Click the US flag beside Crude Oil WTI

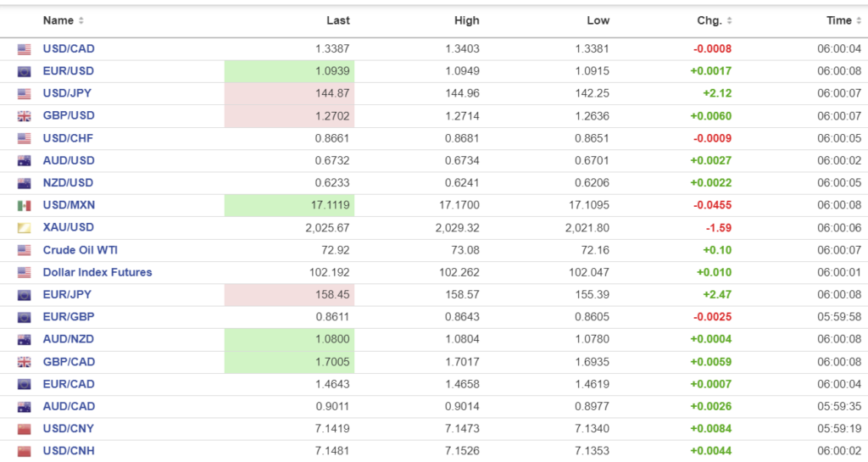(x=24, y=250)
